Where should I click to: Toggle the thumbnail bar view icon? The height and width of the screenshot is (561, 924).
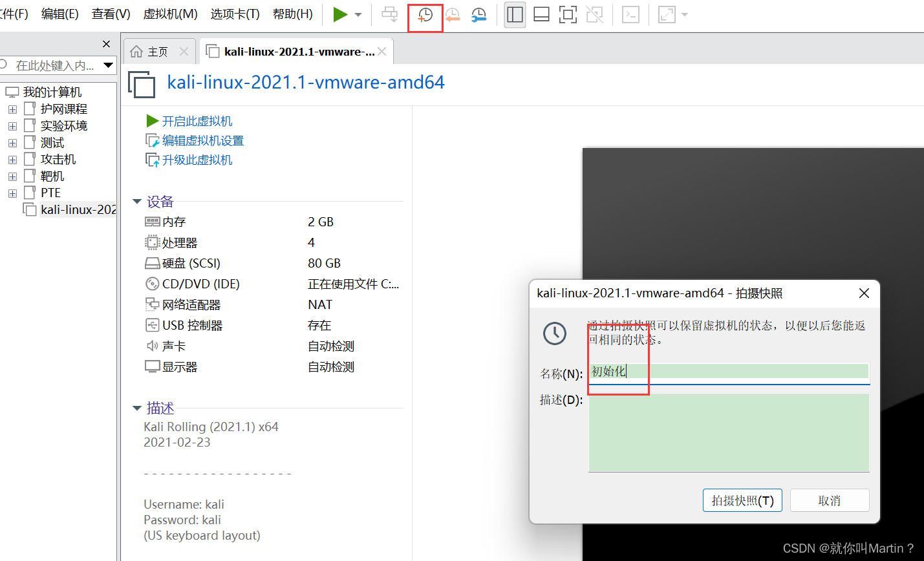[x=542, y=14]
